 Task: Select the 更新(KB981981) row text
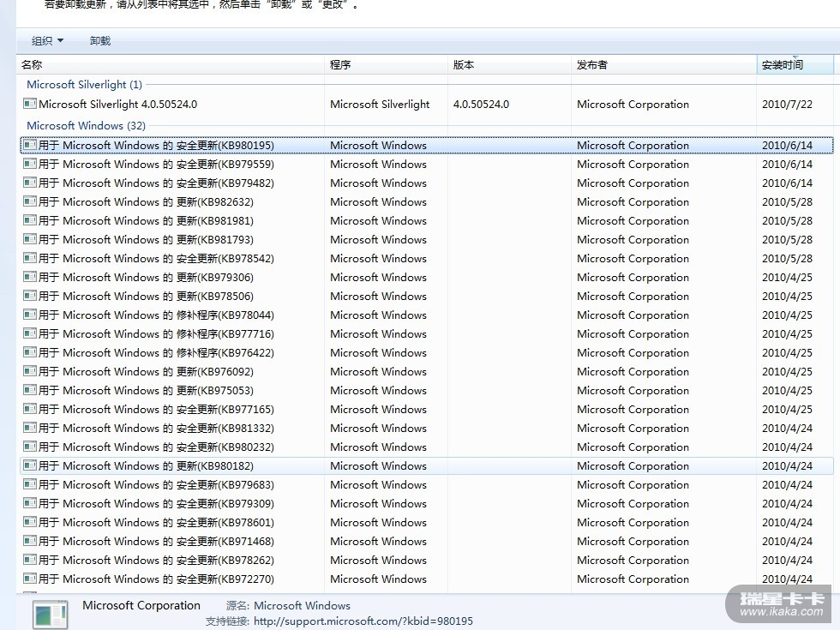147,221
